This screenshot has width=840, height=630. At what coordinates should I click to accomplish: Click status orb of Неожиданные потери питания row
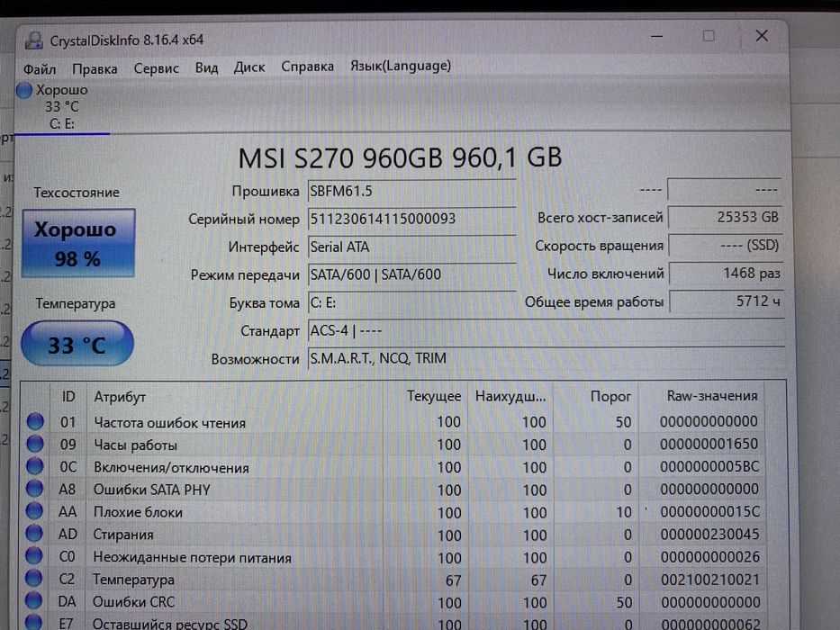[33, 556]
